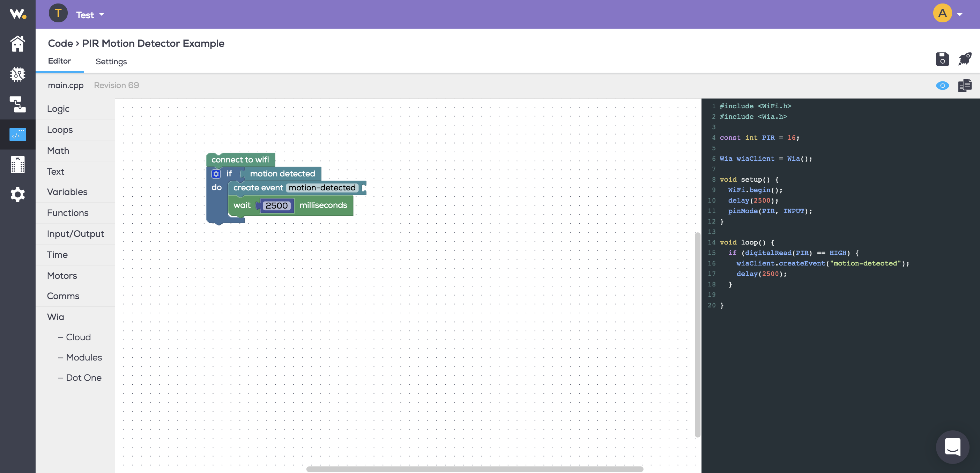Select the motion detected block
This screenshot has height=473, width=980.
tap(282, 174)
